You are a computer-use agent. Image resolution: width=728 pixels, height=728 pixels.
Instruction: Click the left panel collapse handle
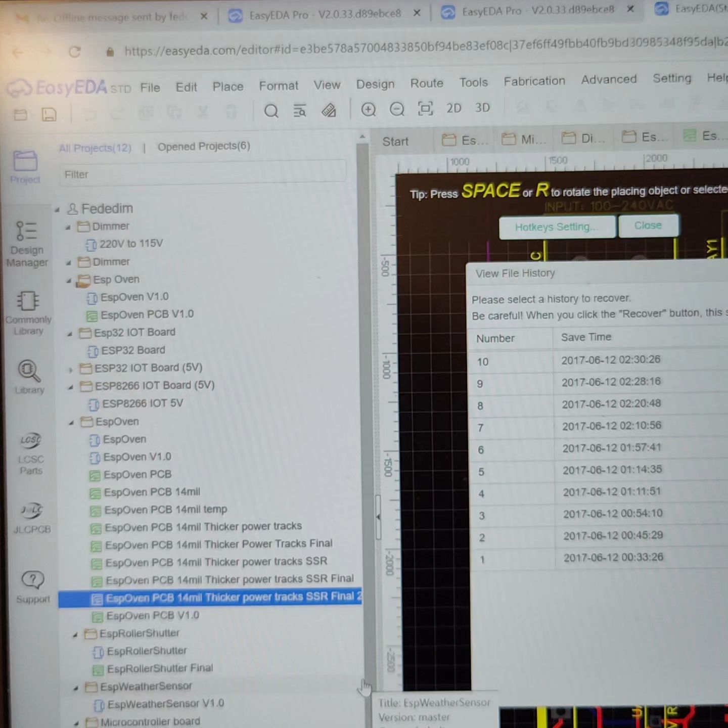point(378,517)
